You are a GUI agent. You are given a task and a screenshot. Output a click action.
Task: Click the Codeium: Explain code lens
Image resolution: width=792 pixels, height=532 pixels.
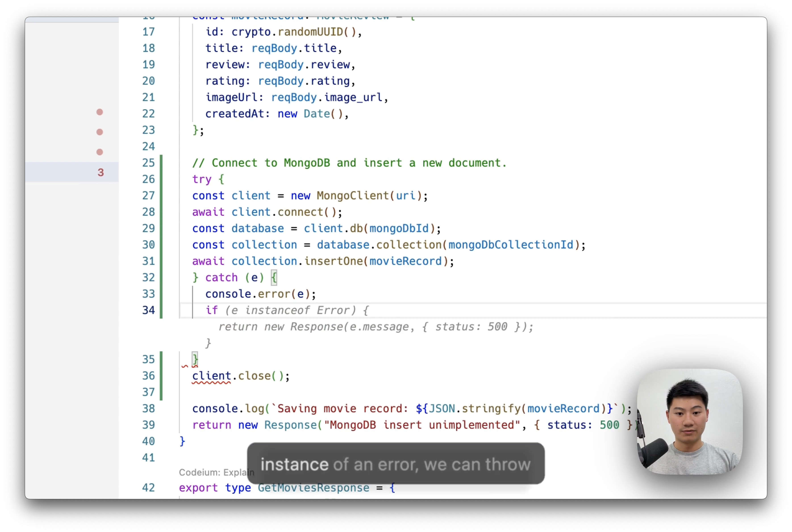click(x=217, y=472)
